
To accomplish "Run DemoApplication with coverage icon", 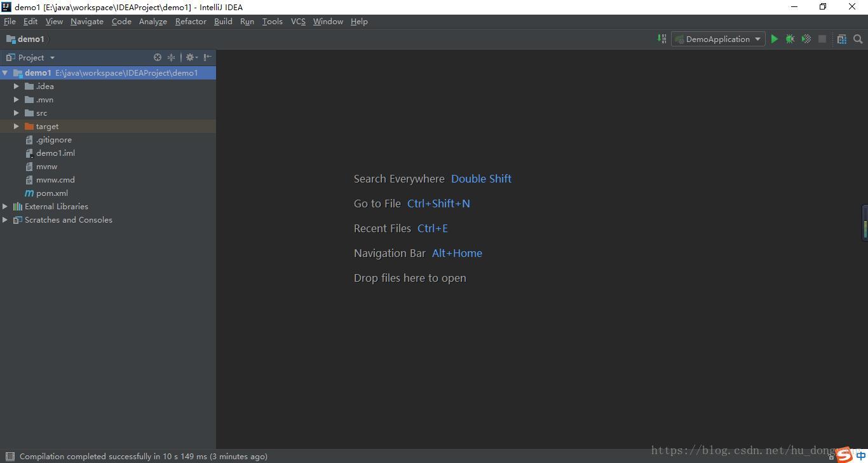I will [x=806, y=39].
